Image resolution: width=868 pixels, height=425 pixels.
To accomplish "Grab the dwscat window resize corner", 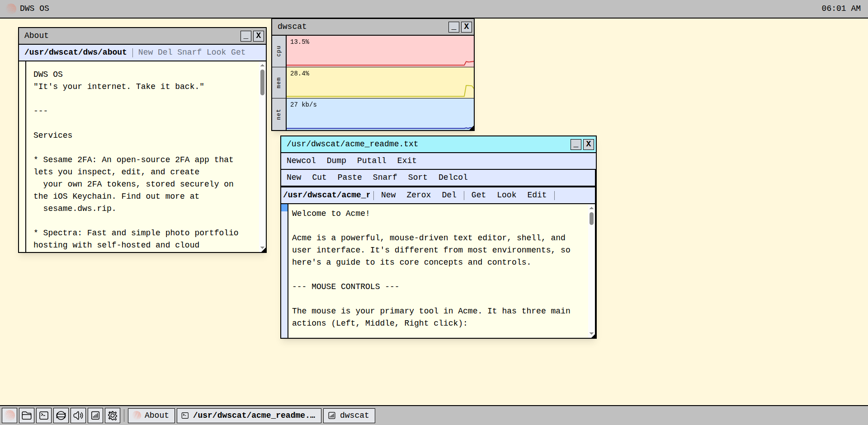I will pyautogui.click(x=472, y=128).
